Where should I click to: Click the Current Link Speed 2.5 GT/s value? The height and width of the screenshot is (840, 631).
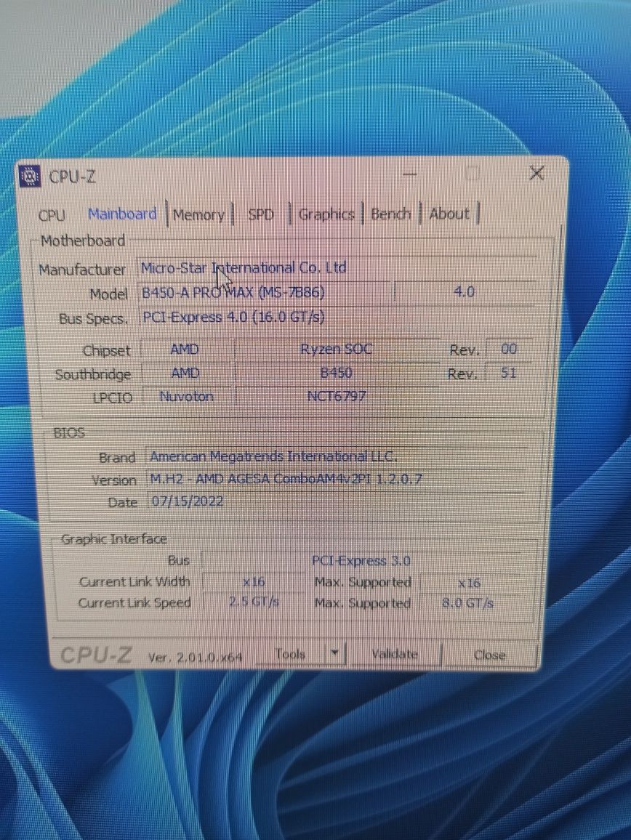(x=254, y=602)
